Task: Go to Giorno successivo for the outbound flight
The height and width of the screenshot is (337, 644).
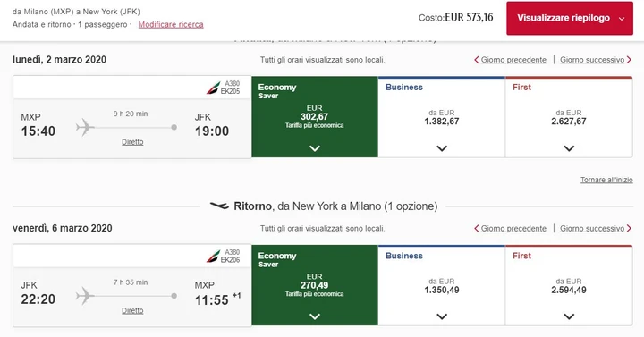Action: click(592, 60)
